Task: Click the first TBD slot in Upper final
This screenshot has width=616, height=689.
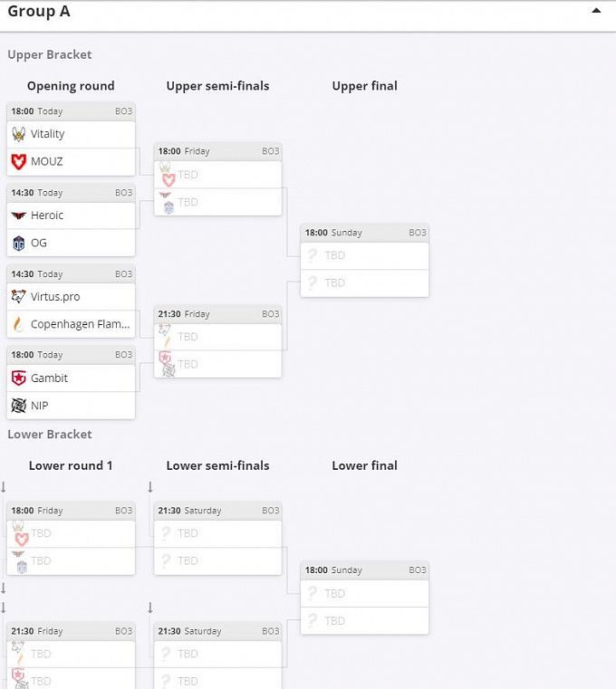Action: (x=364, y=255)
